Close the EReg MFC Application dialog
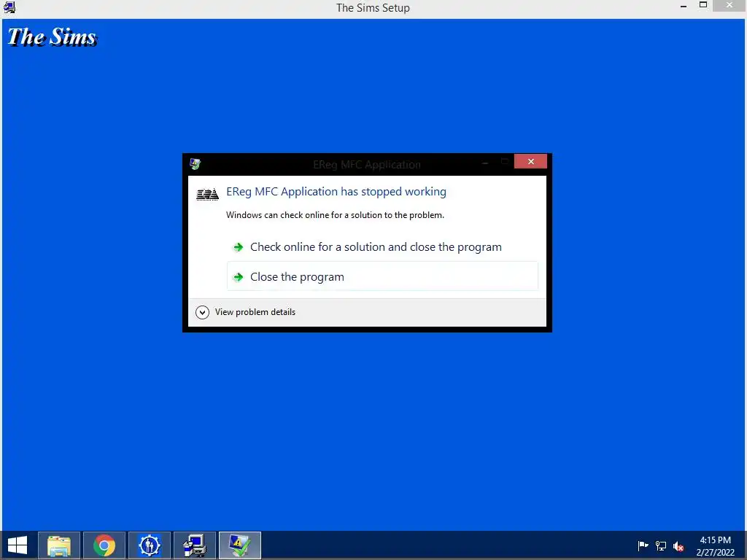 coord(530,161)
